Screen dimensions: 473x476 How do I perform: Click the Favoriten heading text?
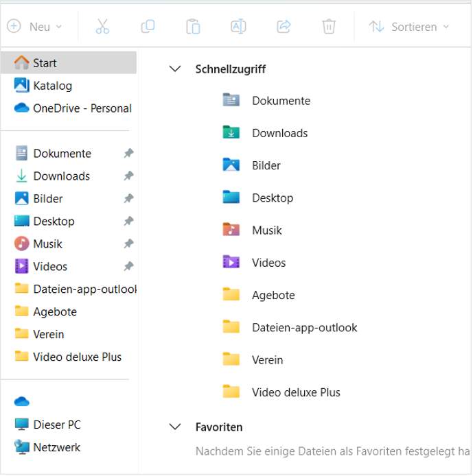coord(219,427)
